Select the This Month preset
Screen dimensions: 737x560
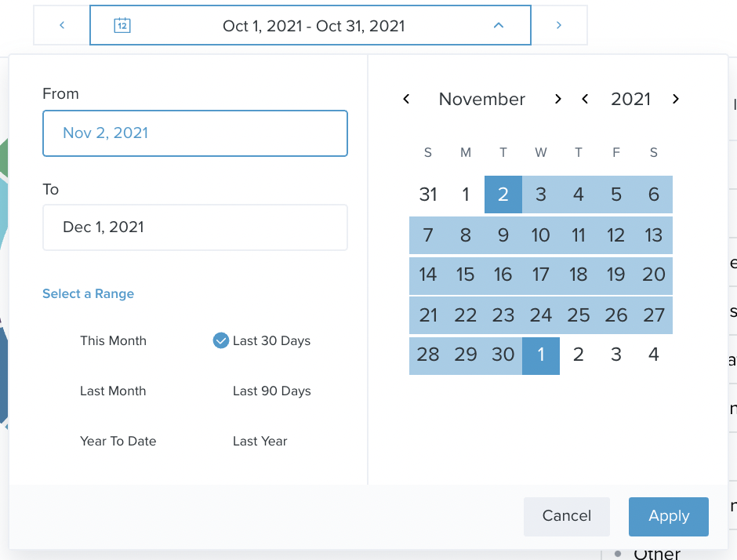click(113, 340)
